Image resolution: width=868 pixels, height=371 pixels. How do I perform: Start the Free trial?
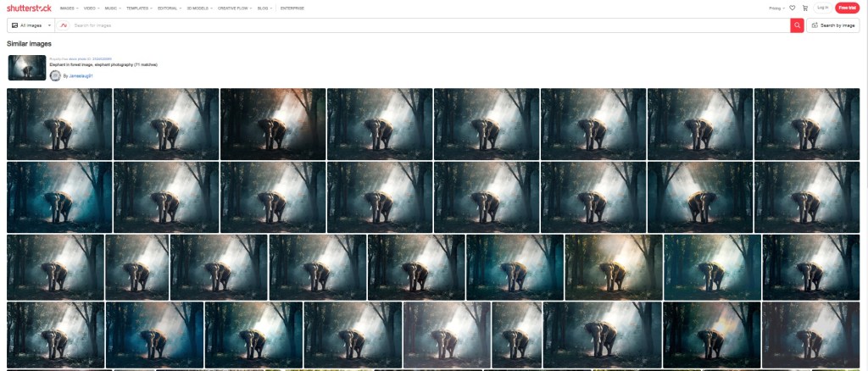(847, 8)
